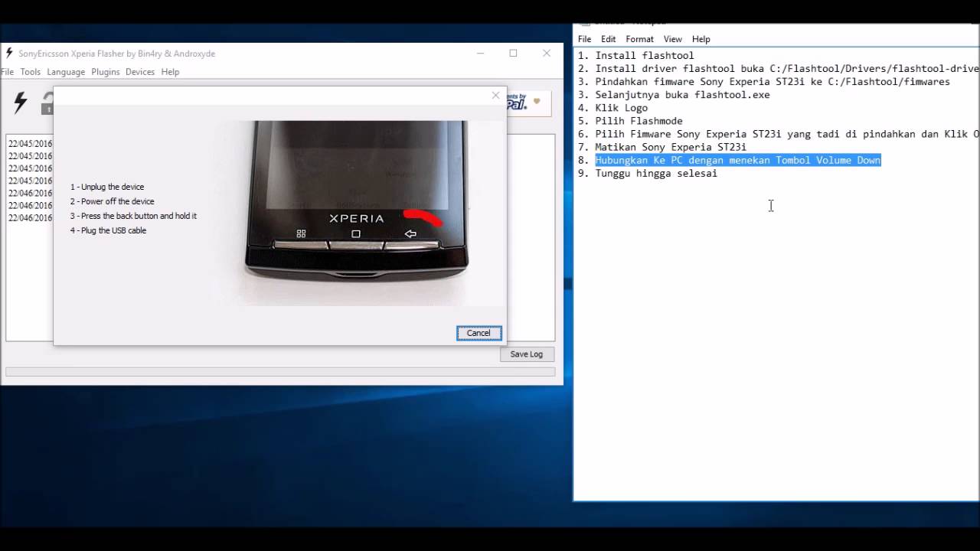Close the flashmode instruction dialog with X
The width and height of the screenshot is (980, 551).
point(495,96)
